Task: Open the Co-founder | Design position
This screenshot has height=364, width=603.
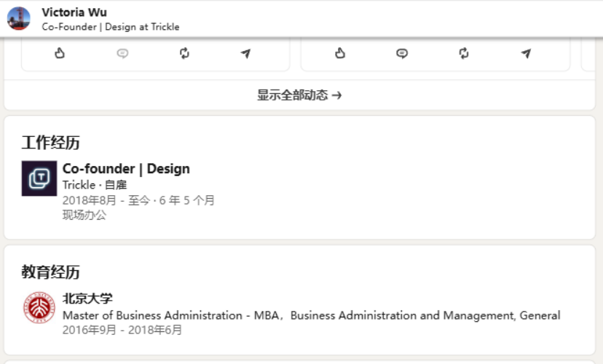Action: click(x=126, y=169)
